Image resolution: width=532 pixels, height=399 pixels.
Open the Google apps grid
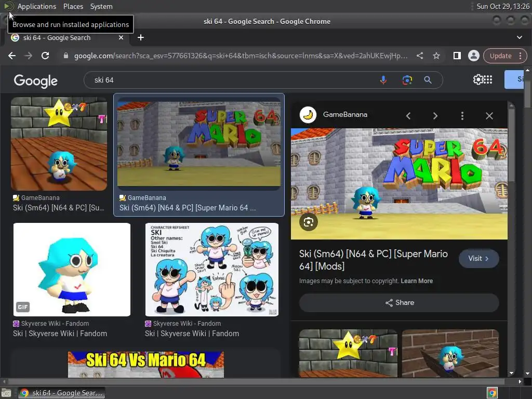[487, 79]
